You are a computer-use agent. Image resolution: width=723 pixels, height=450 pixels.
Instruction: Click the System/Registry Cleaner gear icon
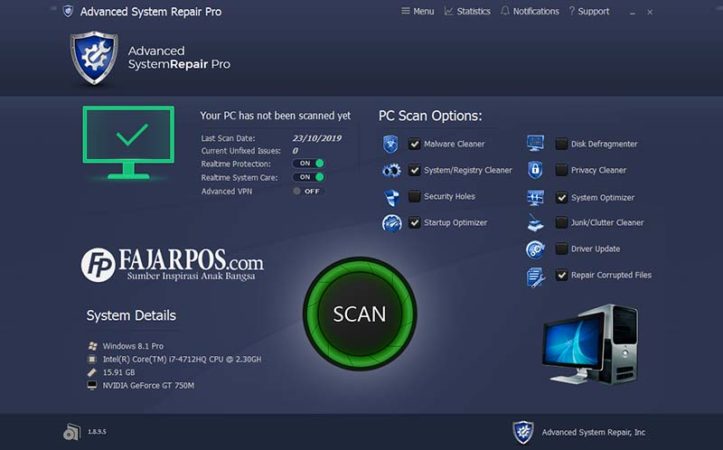pyautogui.click(x=391, y=171)
